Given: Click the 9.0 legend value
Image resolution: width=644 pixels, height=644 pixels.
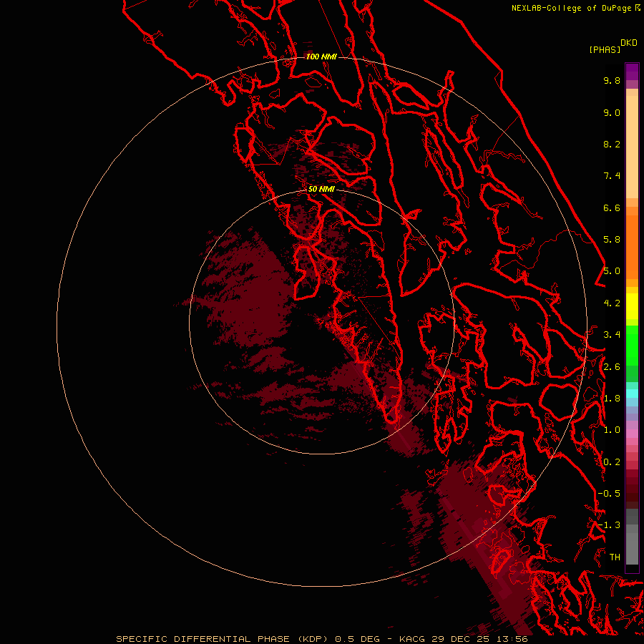Looking at the screenshot, I should click(x=612, y=112).
